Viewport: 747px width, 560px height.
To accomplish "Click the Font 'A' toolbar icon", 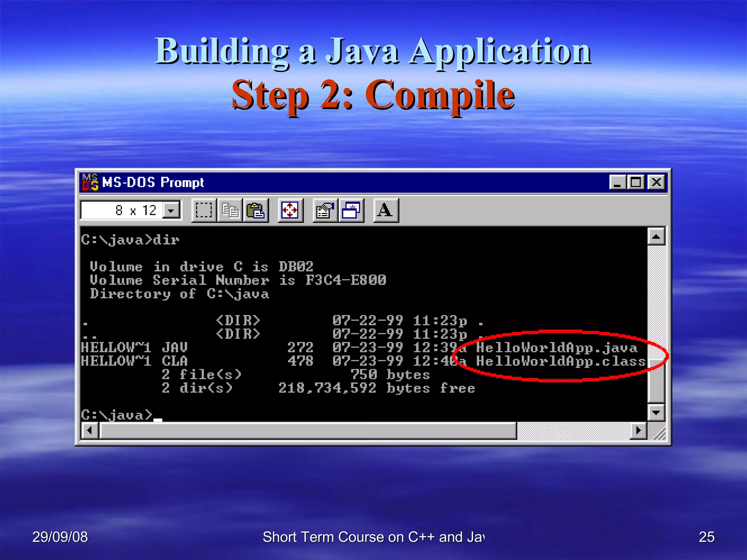I will (386, 210).
